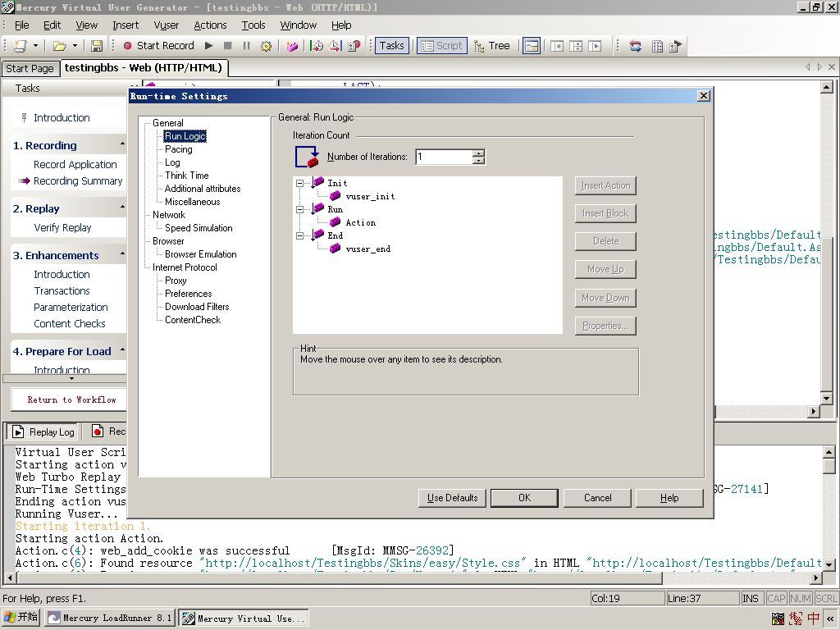This screenshot has width=840, height=630.
Task: Select Browser Emulation in settings tree
Action: [x=200, y=254]
